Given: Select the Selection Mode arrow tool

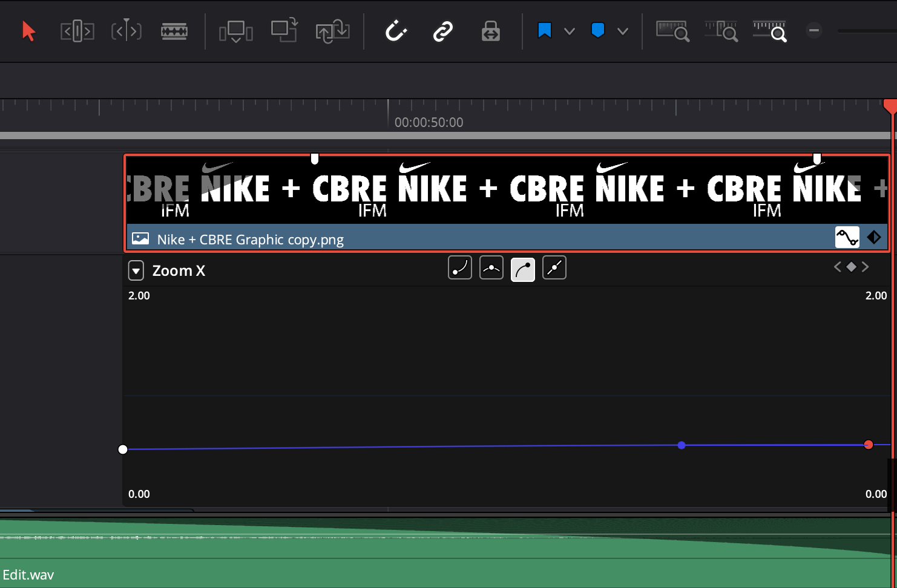Looking at the screenshot, I should [28, 31].
